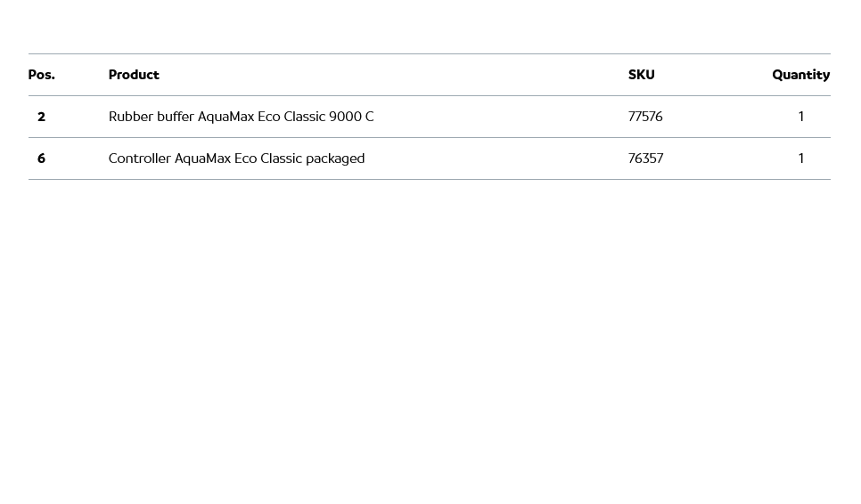Click the "SKU" column header
This screenshot has height=504, width=861.
point(641,75)
